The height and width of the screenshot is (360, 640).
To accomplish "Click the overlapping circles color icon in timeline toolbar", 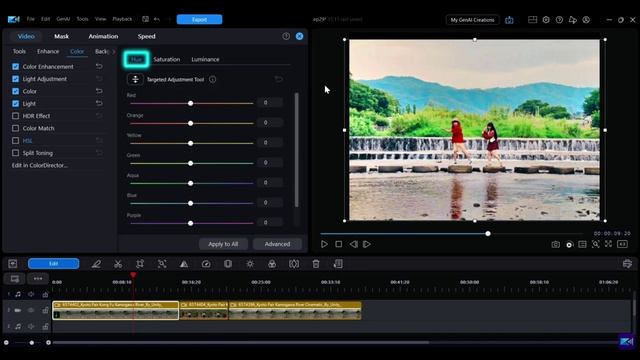I will coord(272,264).
